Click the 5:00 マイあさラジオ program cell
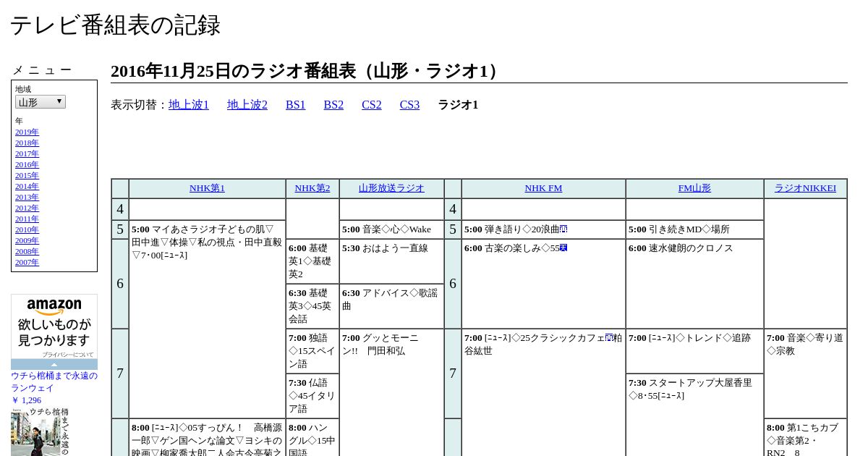 207,319
